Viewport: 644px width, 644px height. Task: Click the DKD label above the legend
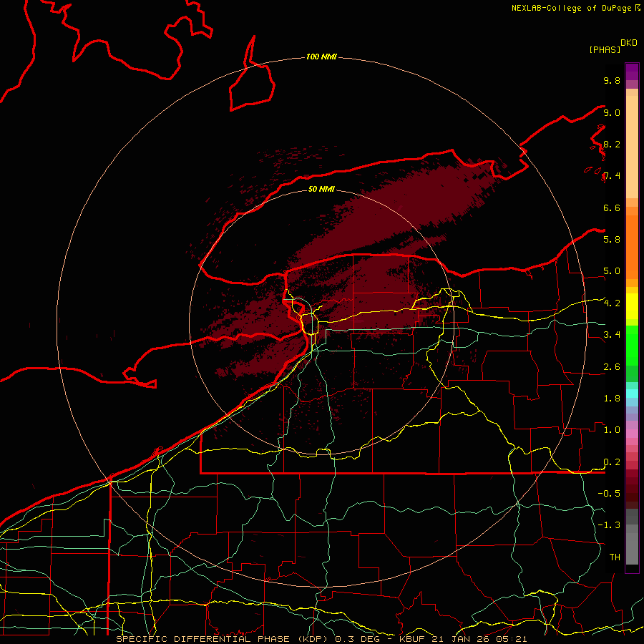click(629, 43)
